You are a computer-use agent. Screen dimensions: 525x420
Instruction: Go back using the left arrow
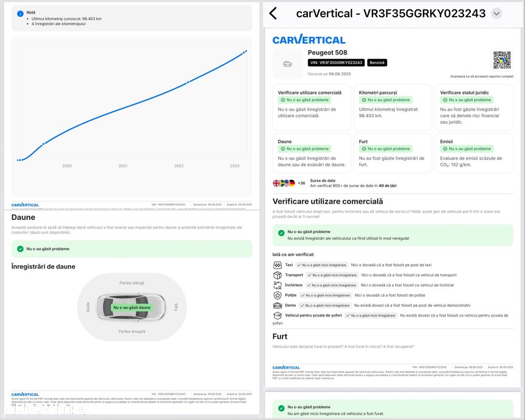273,14
